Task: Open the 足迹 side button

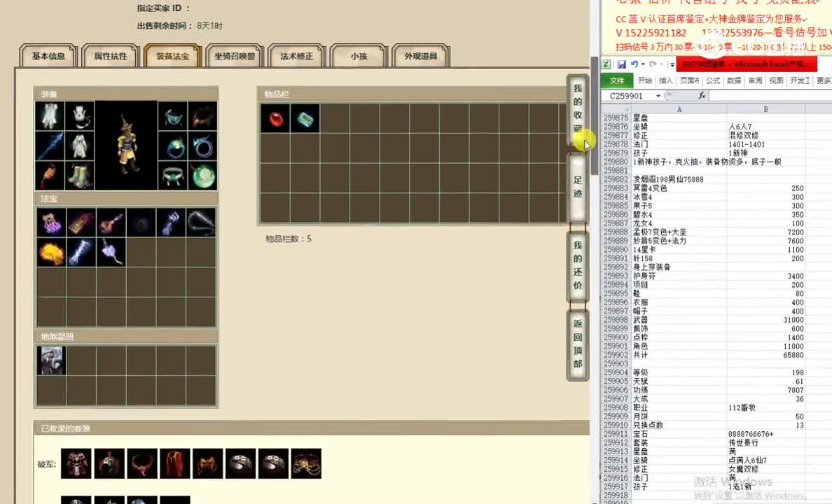Action: pos(577,187)
